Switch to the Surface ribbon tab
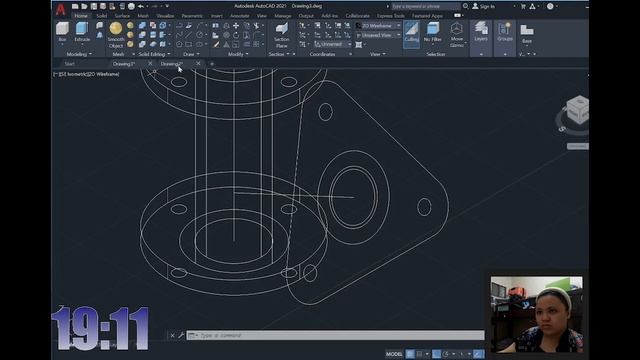640x360 pixels. (122, 16)
